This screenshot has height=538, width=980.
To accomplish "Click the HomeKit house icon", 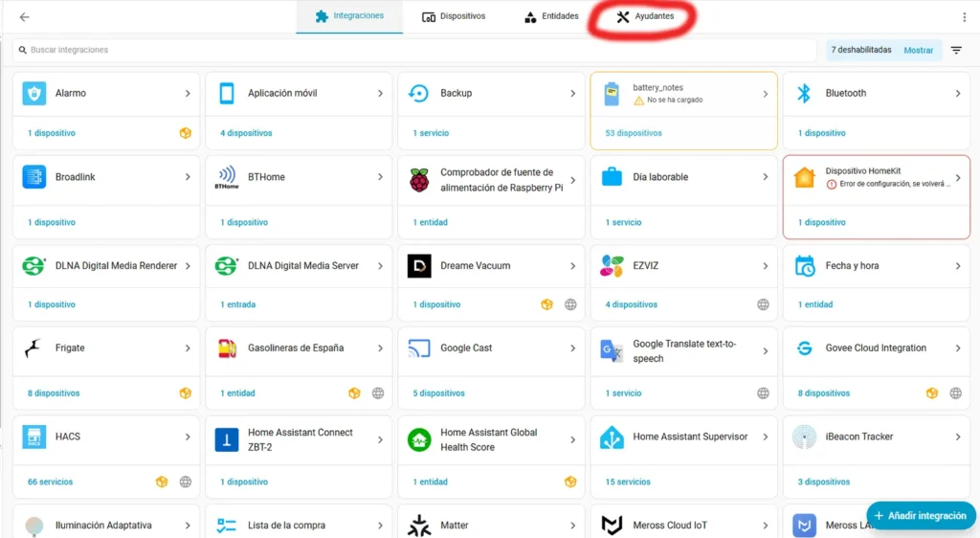I will pyautogui.click(x=804, y=177).
